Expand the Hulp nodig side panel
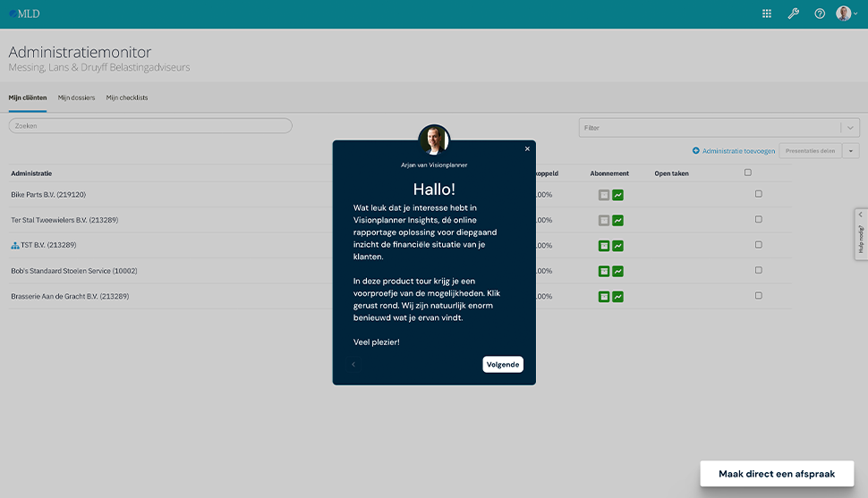The width and height of the screenshot is (868, 498). 861,234
